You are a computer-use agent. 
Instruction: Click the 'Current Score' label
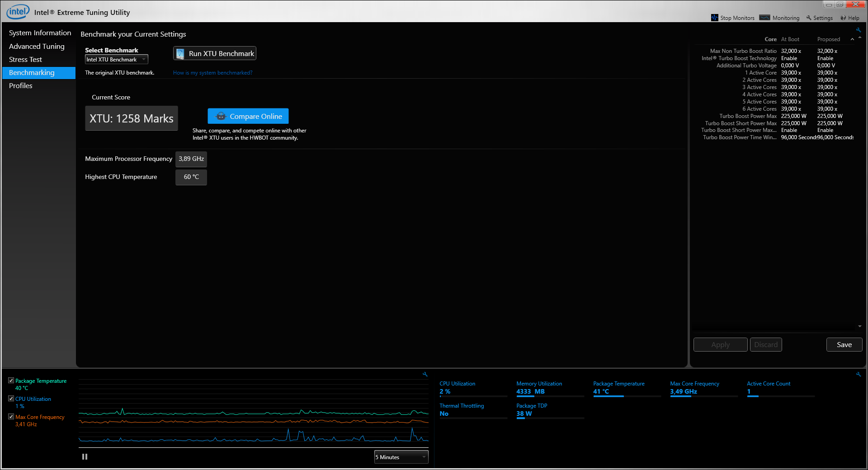point(111,98)
